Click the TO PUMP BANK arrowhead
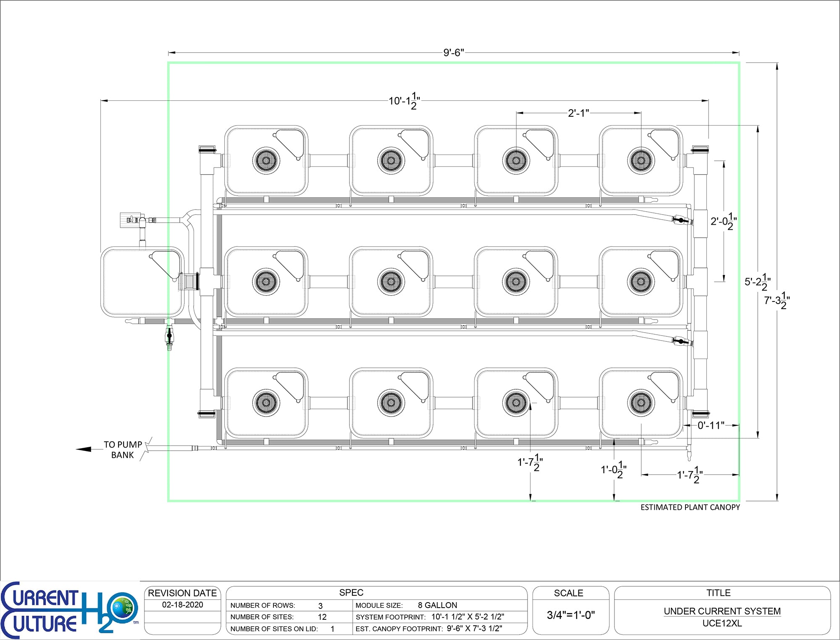The width and height of the screenshot is (840, 640). 83,449
